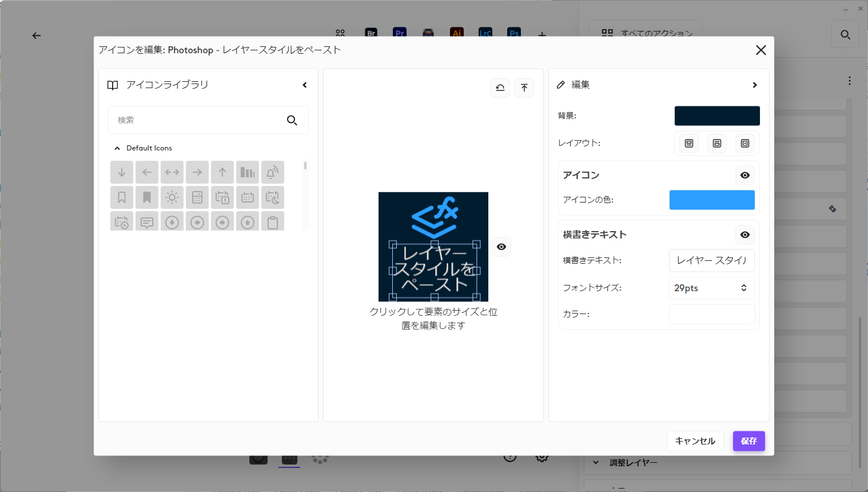The height and width of the screenshot is (492, 868).
Task: Select the alarm bell icon from the library
Action: pyautogui.click(x=273, y=172)
